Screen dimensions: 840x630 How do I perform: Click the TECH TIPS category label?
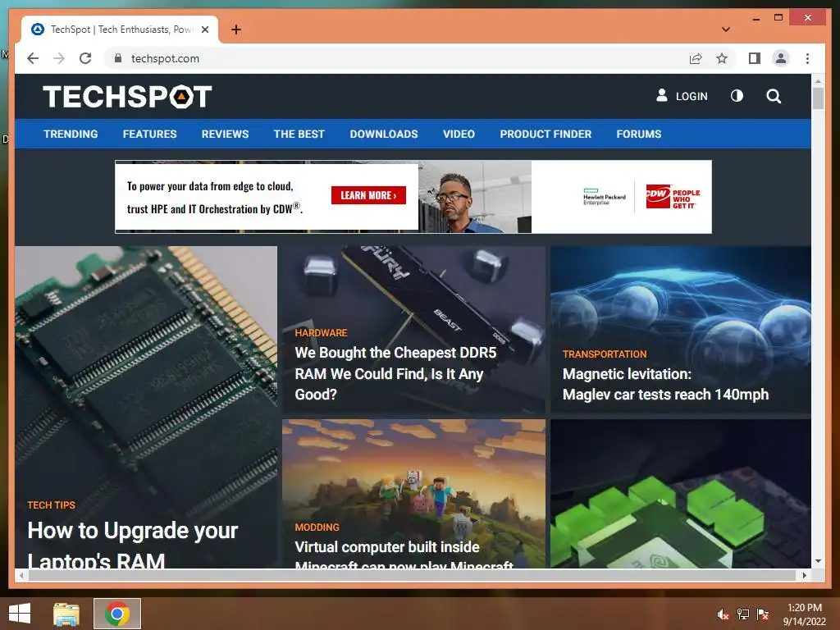tap(52, 505)
